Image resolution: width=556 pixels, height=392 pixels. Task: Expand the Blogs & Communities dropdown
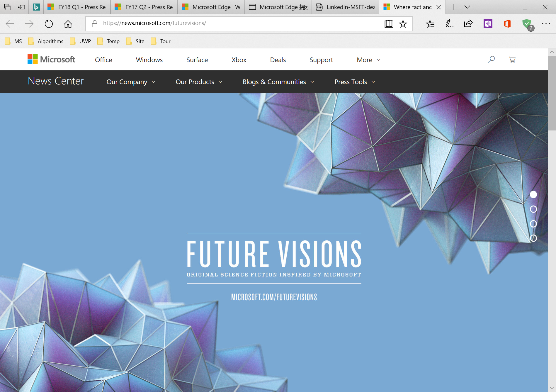tap(278, 82)
